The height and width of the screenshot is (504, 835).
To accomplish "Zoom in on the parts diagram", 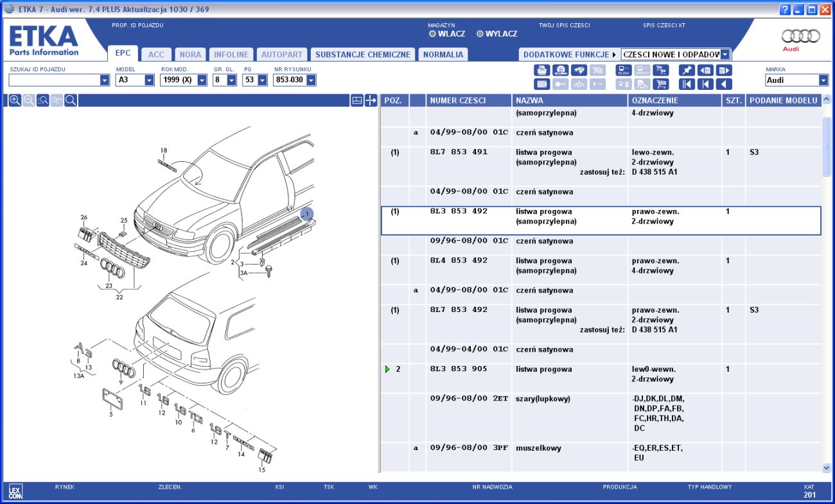I will [15, 100].
